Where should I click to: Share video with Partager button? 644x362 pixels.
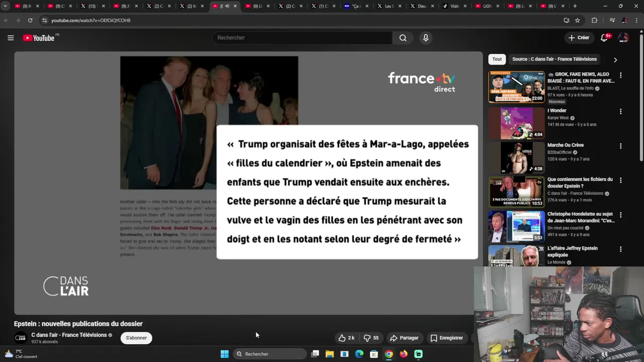click(404, 338)
